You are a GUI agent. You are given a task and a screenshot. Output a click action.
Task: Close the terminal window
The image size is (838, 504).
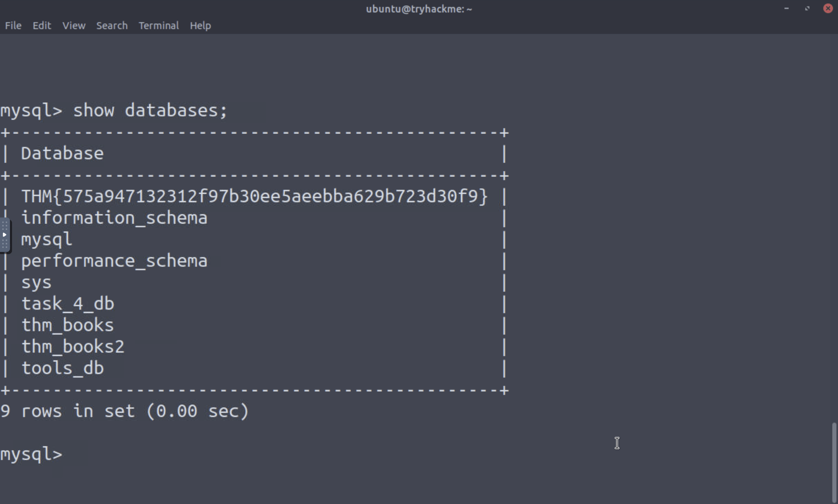[828, 8]
